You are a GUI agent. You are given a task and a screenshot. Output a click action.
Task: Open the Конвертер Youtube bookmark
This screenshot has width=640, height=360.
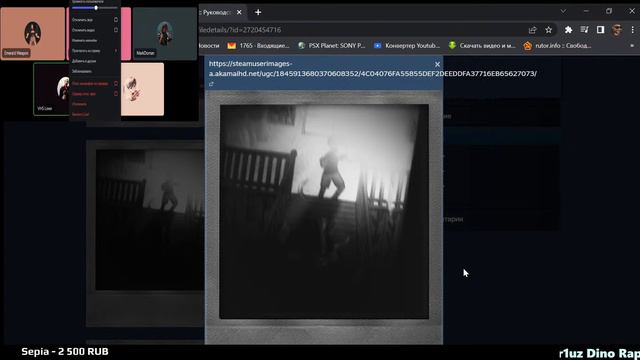(407, 46)
